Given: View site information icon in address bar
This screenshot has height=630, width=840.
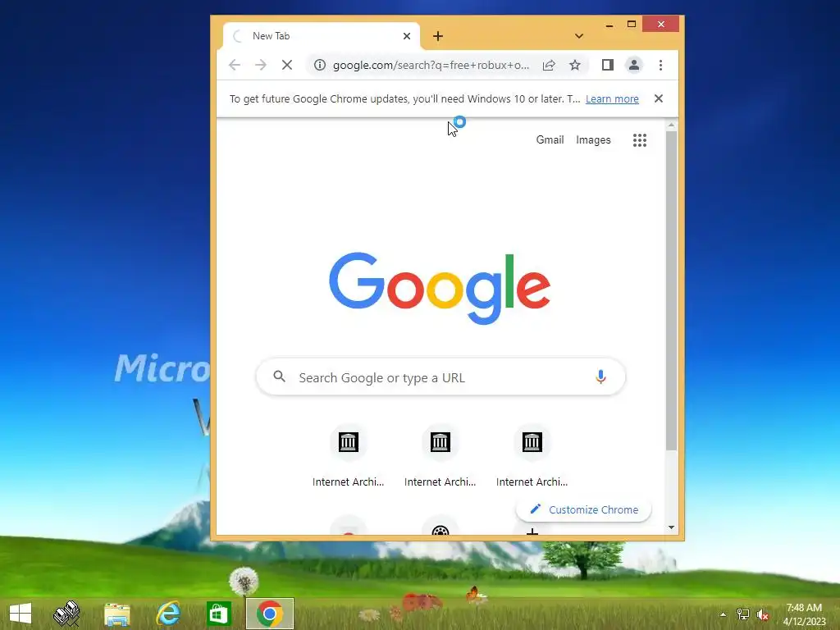Looking at the screenshot, I should [x=320, y=66].
